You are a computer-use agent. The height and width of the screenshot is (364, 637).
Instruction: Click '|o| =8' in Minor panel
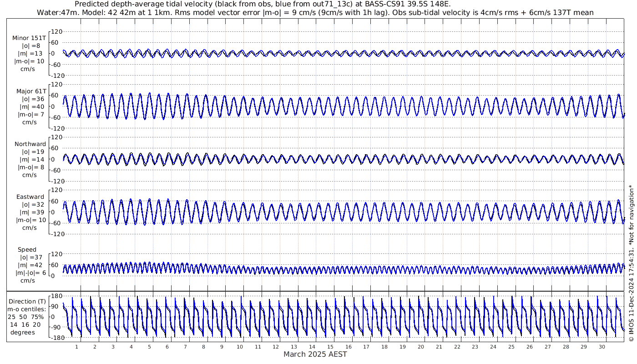click(x=31, y=46)
